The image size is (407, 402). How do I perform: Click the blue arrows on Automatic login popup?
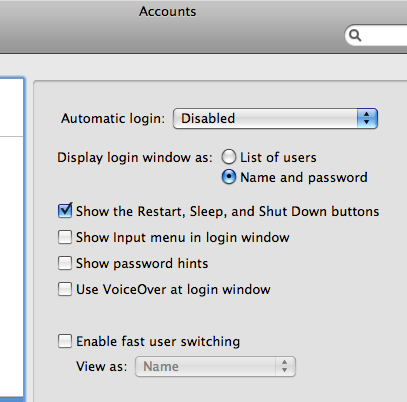coord(367,118)
